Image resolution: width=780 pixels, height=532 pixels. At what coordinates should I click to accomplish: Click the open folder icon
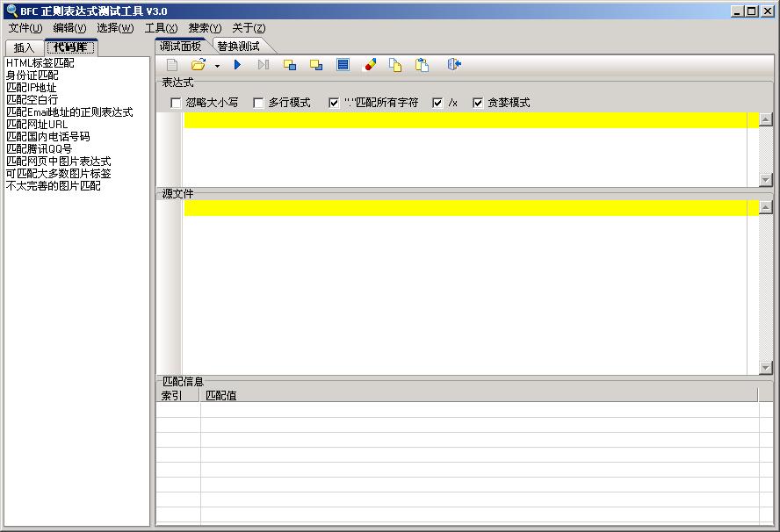point(199,65)
